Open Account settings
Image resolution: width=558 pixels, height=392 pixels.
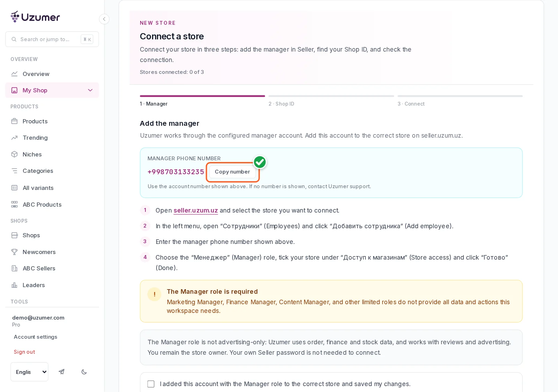(x=36, y=337)
